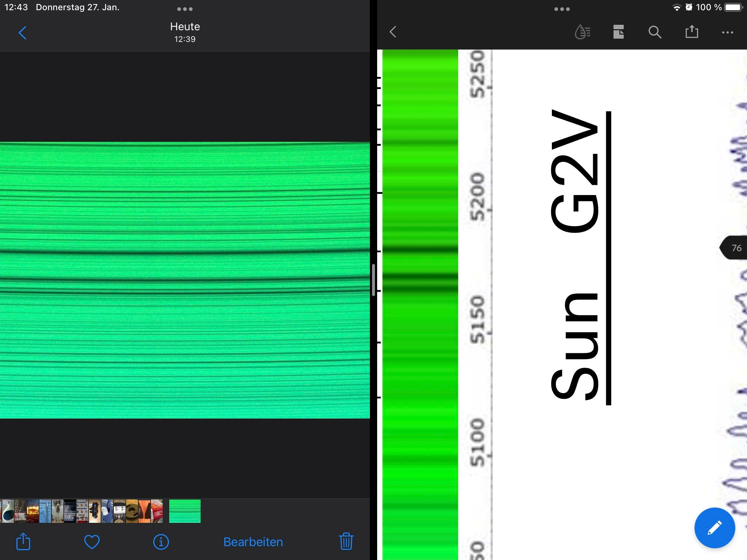Image resolution: width=747 pixels, height=560 pixels.
Task: Open the more options ellipsis menu
Action: coord(727,32)
